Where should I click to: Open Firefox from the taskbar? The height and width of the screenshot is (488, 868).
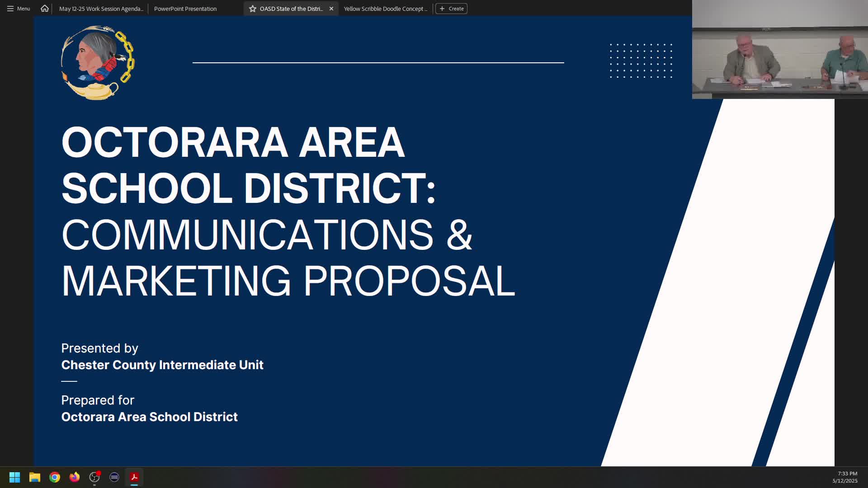75,477
